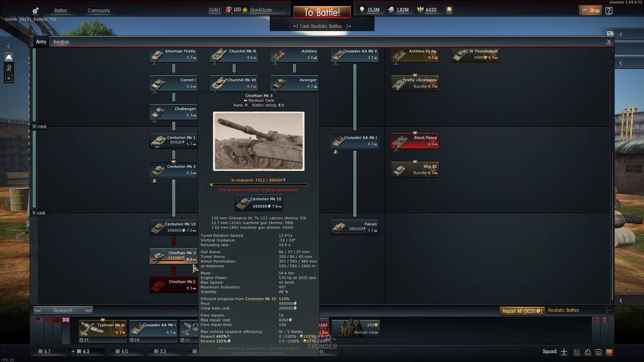Viewport: 644px width, 362px height.
Task: Select Firefly Scorpion bundle vehicle
Action: (x=415, y=84)
